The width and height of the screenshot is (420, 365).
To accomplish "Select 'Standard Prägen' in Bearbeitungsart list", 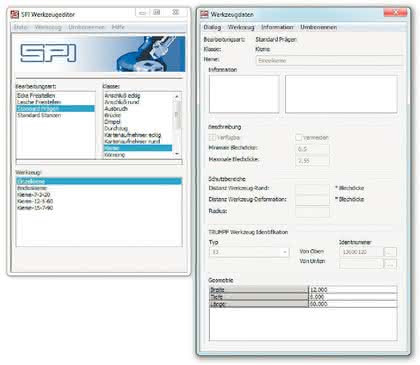I will [x=55, y=109].
